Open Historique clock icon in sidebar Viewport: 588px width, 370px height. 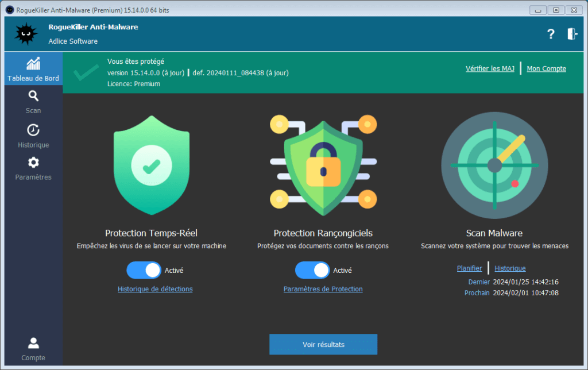point(33,130)
